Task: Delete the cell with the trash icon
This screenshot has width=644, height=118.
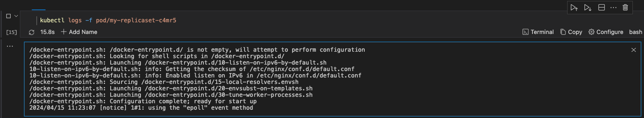Action: pos(625,7)
